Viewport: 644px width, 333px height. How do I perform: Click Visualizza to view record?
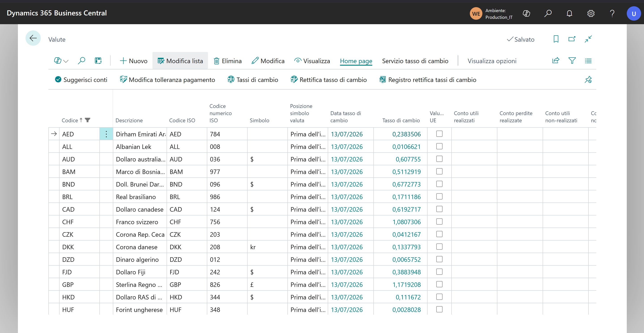click(312, 61)
